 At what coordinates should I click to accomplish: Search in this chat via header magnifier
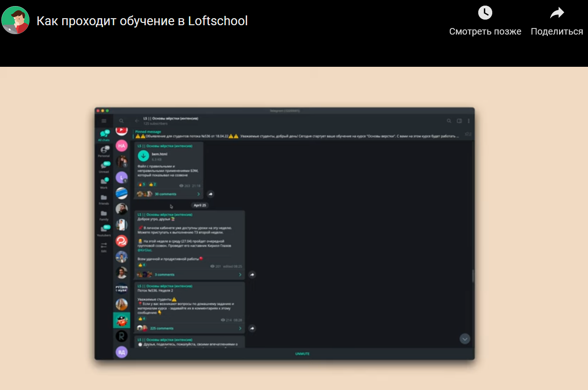coord(449,121)
